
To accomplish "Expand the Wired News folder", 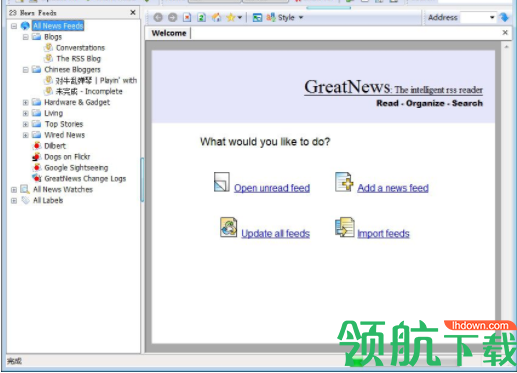I will coord(25,135).
